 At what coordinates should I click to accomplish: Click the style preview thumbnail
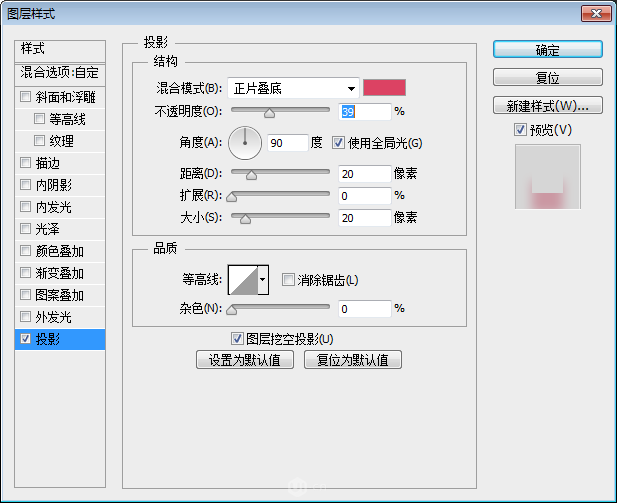pyautogui.click(x=548, y=177)
